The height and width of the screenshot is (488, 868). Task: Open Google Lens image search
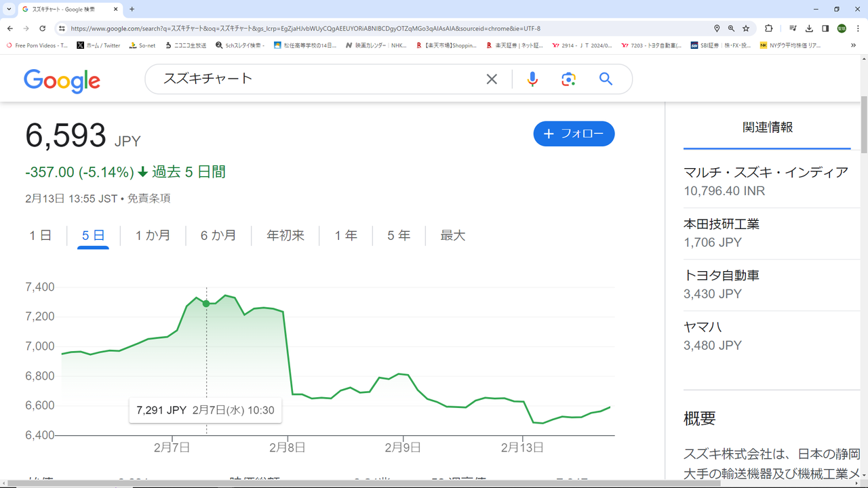tap(568, 79)
